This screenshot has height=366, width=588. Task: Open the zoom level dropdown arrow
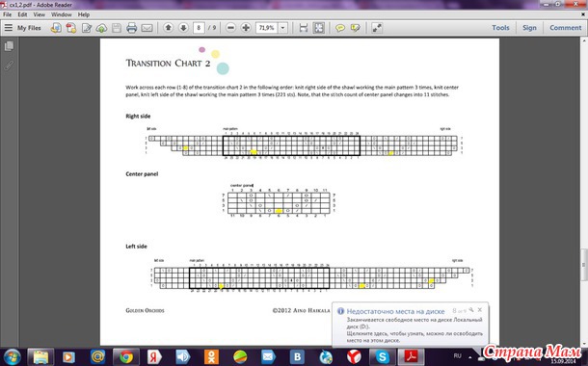pyautogui.click(x=283, y=27)
